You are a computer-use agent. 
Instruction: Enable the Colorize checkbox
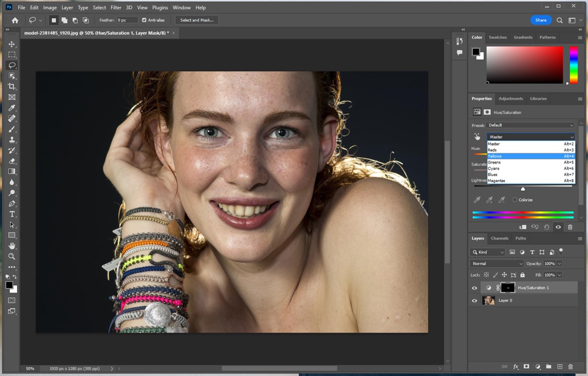coord(515,200)
